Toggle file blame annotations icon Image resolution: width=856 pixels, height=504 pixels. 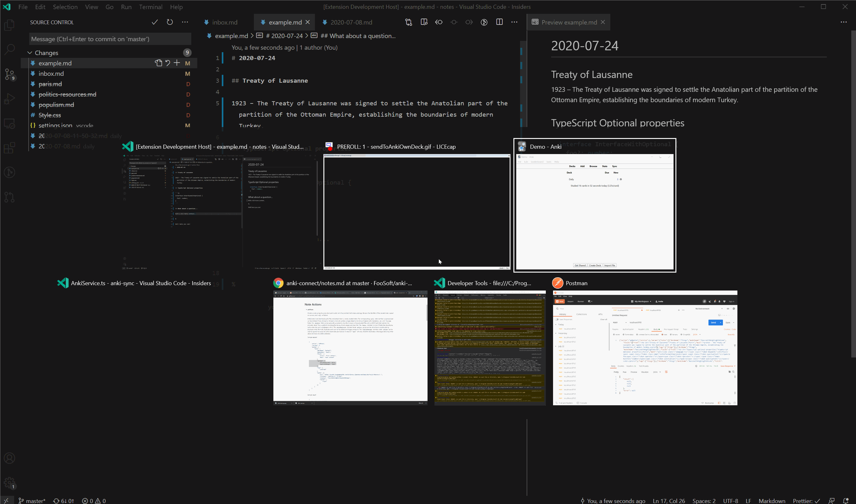click(484, 22)
